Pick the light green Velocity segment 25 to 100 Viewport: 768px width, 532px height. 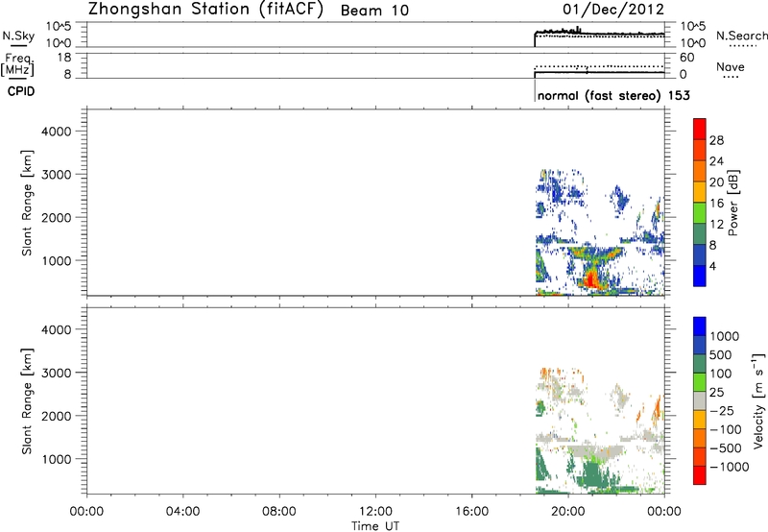pyautogui.click(x=700, y=382)
